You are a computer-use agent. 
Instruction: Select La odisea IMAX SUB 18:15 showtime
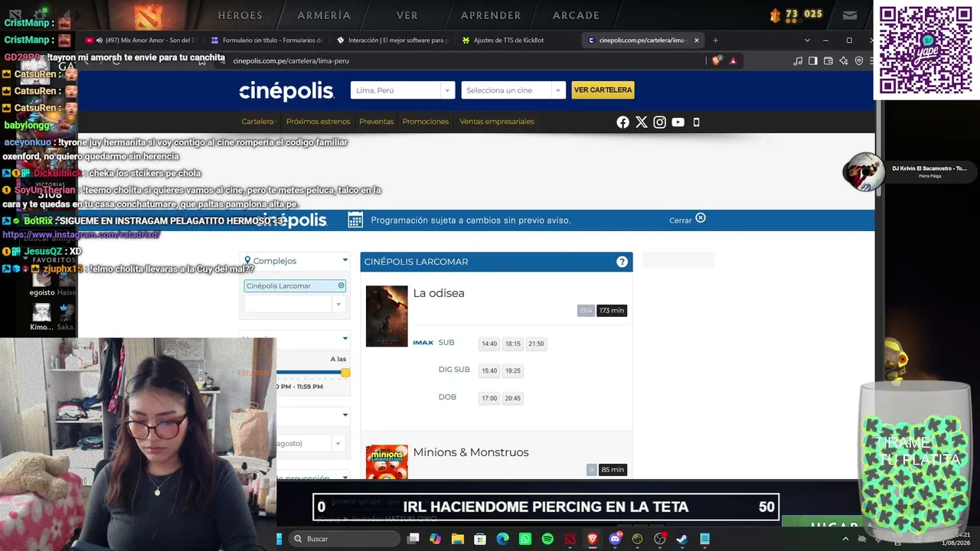point(513,344)
